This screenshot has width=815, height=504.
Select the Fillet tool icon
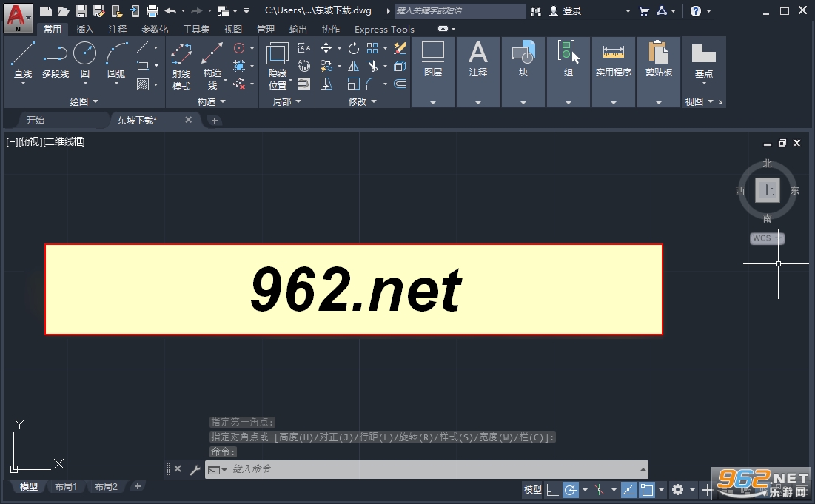372,84
